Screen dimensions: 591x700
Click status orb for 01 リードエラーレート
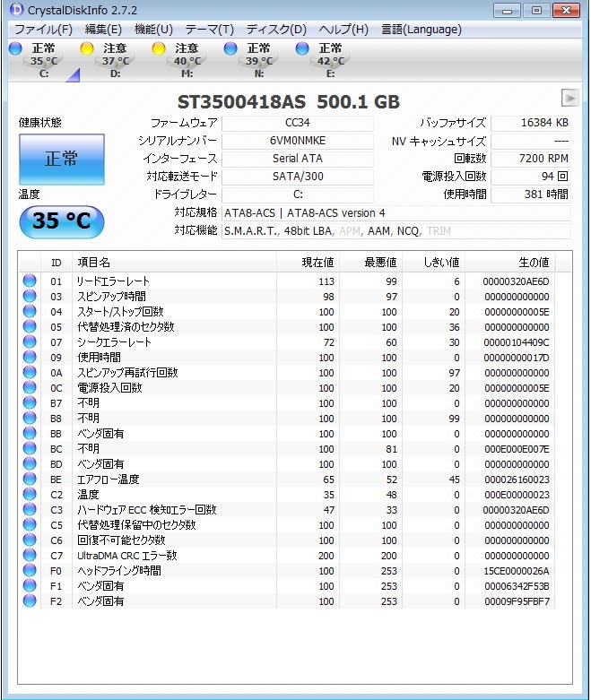(x=30, y=281)
